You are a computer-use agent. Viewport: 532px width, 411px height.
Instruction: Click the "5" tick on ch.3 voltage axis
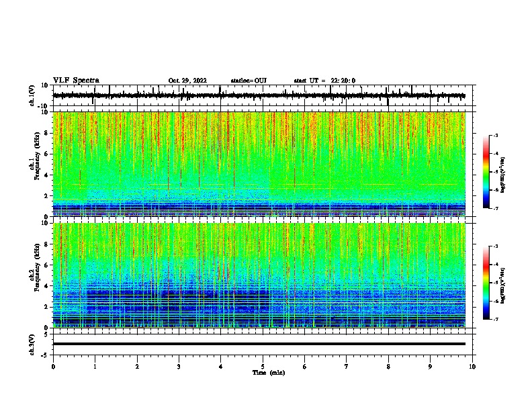click(x=46, y=334)
